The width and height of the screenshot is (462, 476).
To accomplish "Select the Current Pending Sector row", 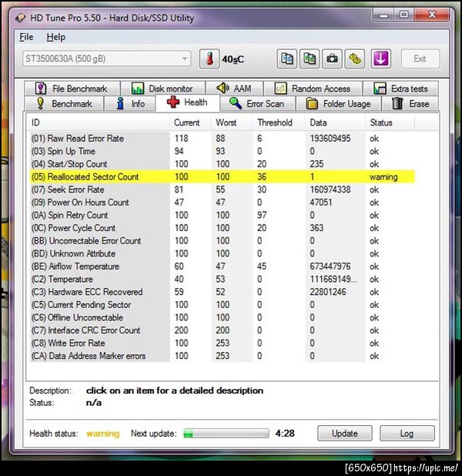I will pyautogui.click(x=223, y=305).
